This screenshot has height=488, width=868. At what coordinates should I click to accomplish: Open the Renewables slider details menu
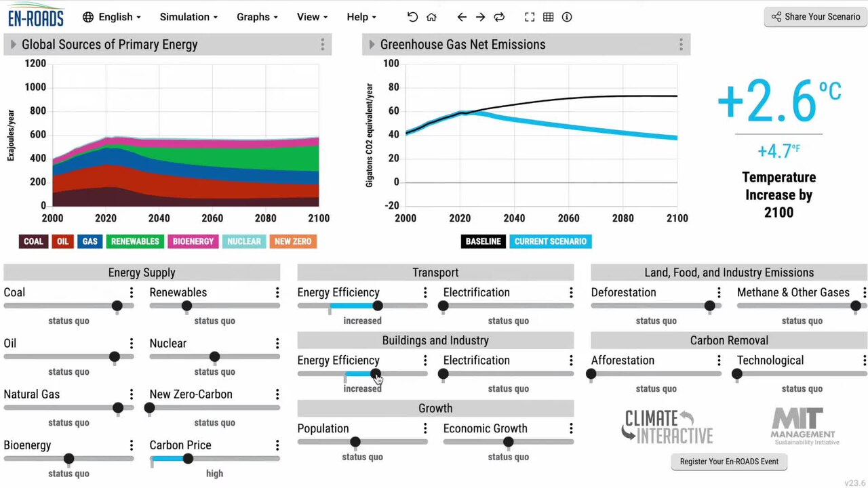277,293
